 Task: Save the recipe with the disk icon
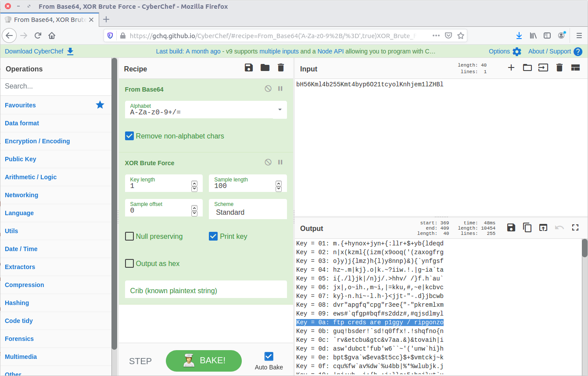point(249,67)
